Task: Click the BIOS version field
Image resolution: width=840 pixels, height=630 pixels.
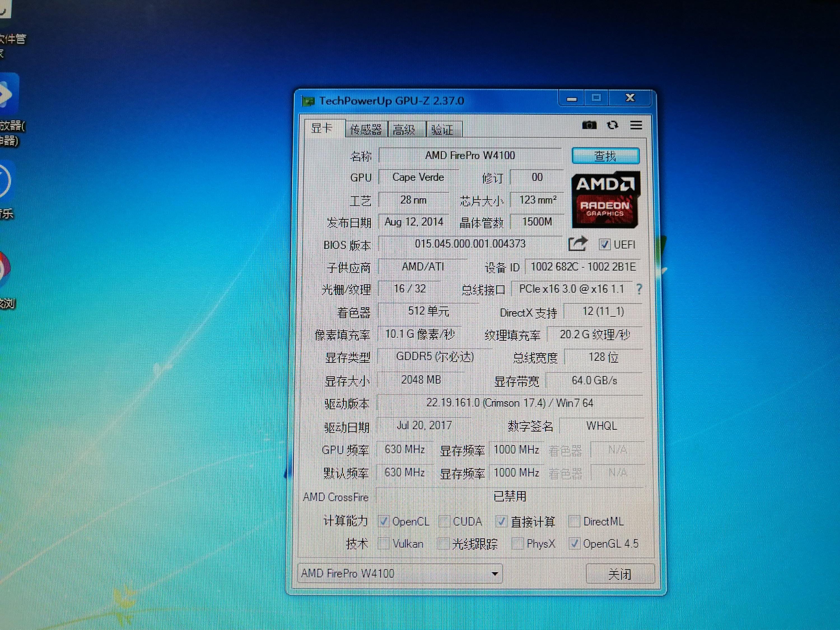Action: coord(470,244)
